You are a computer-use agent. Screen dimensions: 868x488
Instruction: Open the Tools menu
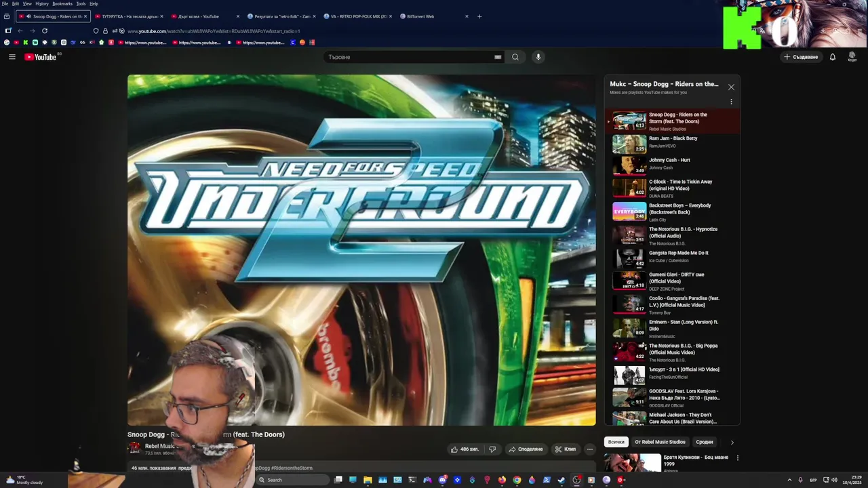[81, 3]
